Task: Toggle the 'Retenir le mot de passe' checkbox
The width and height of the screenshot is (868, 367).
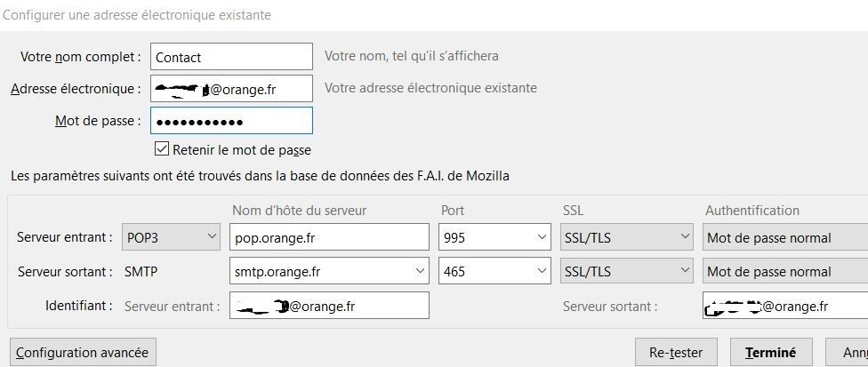Action: coord(162,149)
